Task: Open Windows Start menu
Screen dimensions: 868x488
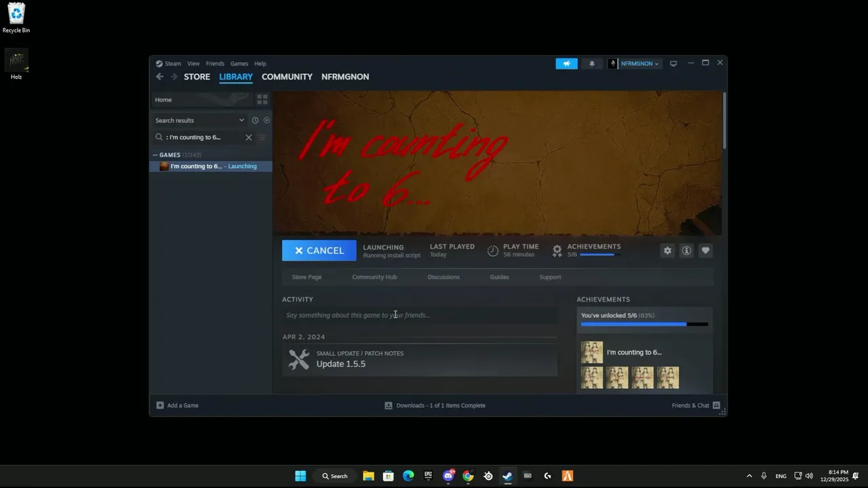Action: [x=300, y=476]
